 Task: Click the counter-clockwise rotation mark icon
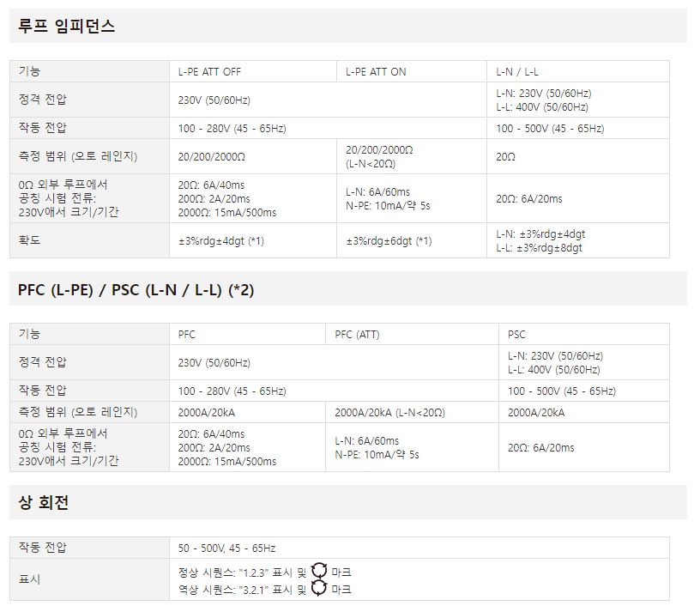coord(319,588)
